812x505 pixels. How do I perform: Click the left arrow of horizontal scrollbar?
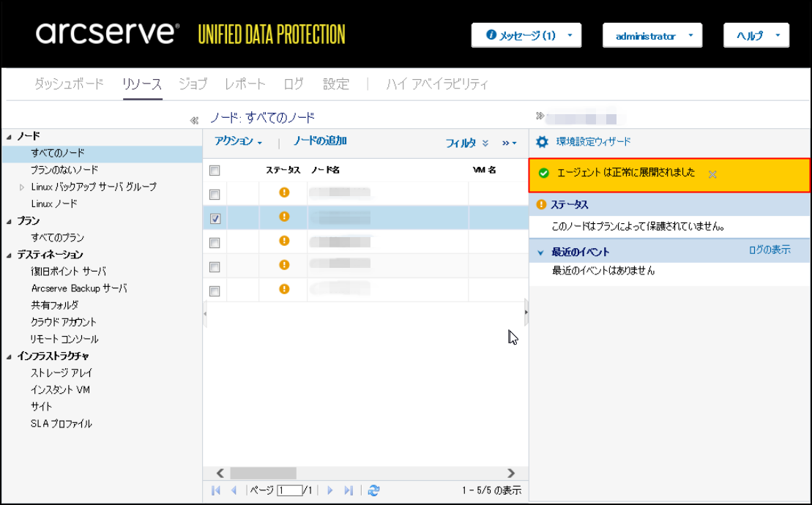[220, 473]
